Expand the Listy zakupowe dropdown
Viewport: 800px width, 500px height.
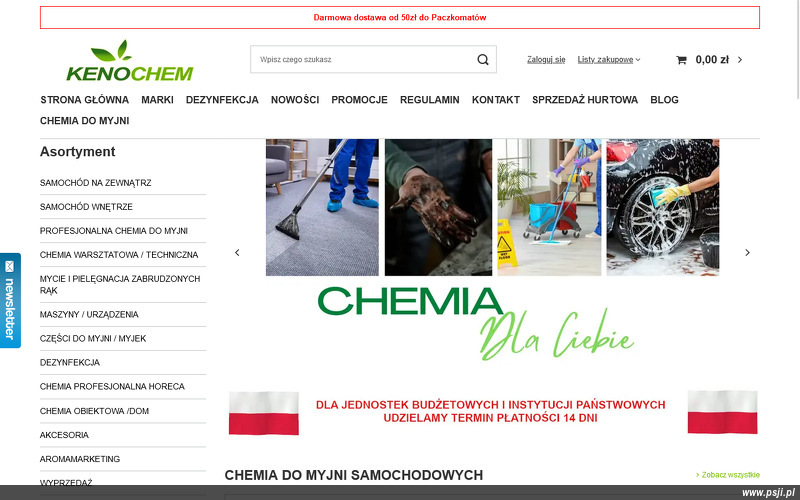pyautogui.click(x=609, y=60)
